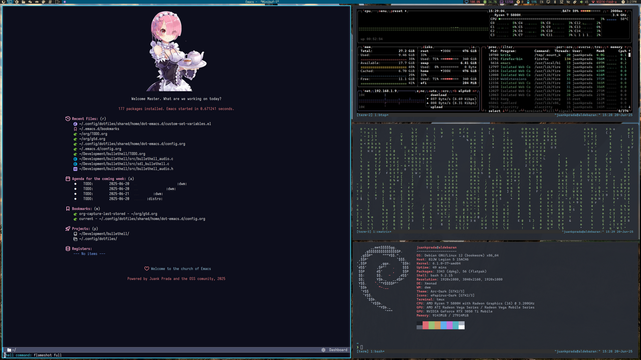Toggle the btop mem box label
The height and width of the screenshot is (360, 641).
click(367, 47)
